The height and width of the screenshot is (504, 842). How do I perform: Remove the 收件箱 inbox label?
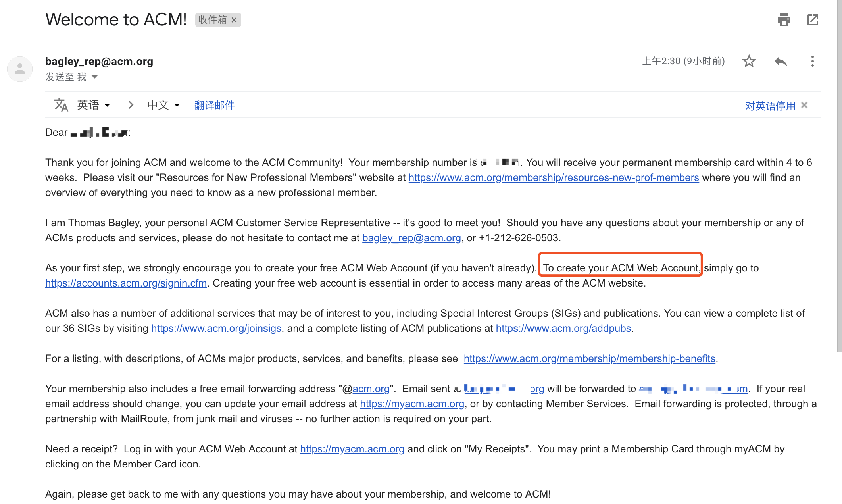click(x=234, y=20)
